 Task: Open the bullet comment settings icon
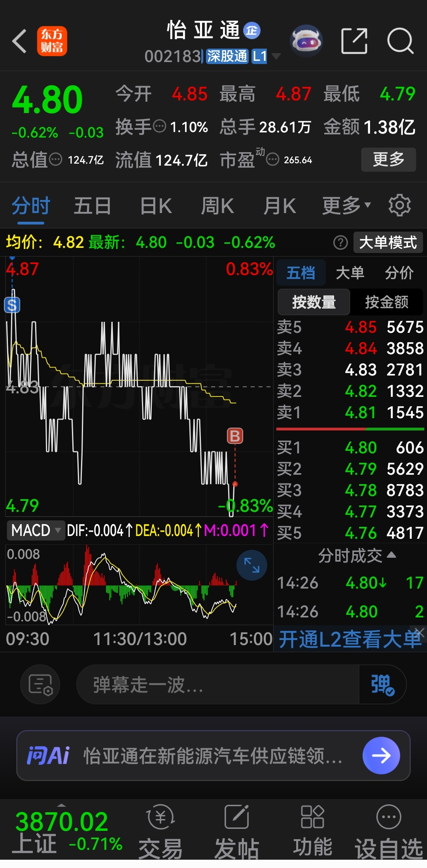(x=40, y=684)
